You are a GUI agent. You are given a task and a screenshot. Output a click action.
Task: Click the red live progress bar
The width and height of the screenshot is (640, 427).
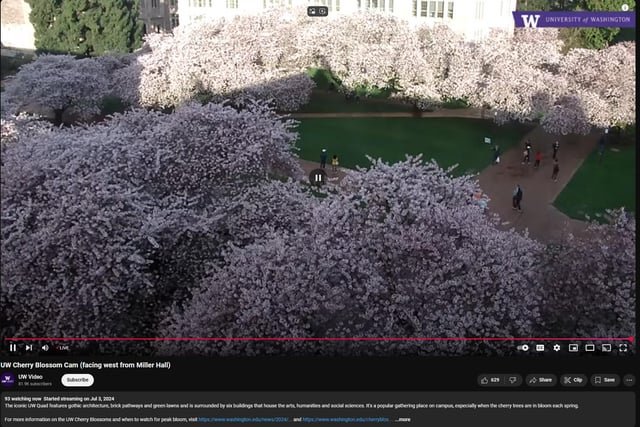pos(318,339)
